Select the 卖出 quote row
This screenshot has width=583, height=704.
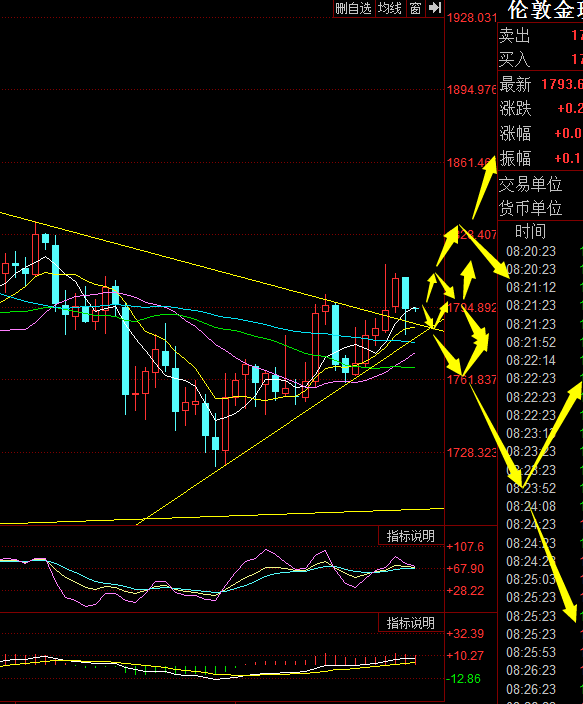[x=540, y=35]
